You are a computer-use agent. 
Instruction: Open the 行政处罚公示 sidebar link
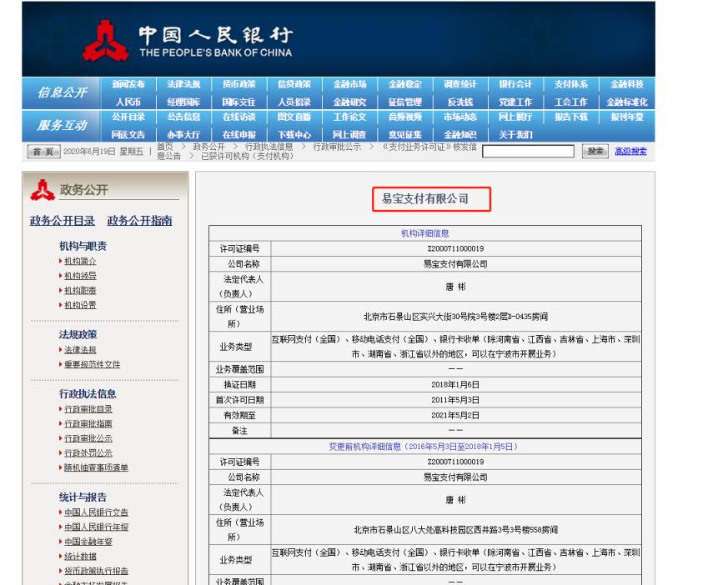88,452
